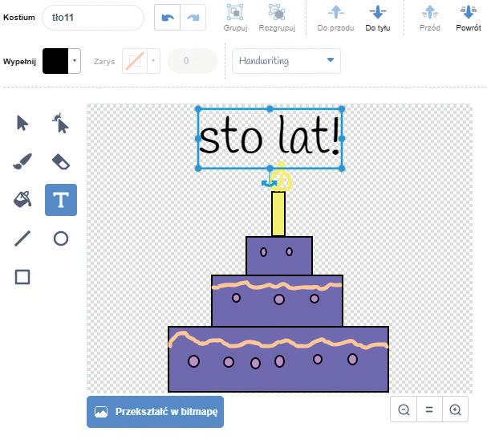Send selection to back with Powrót
The image size is (487, 448).
(x=469, y=18)
